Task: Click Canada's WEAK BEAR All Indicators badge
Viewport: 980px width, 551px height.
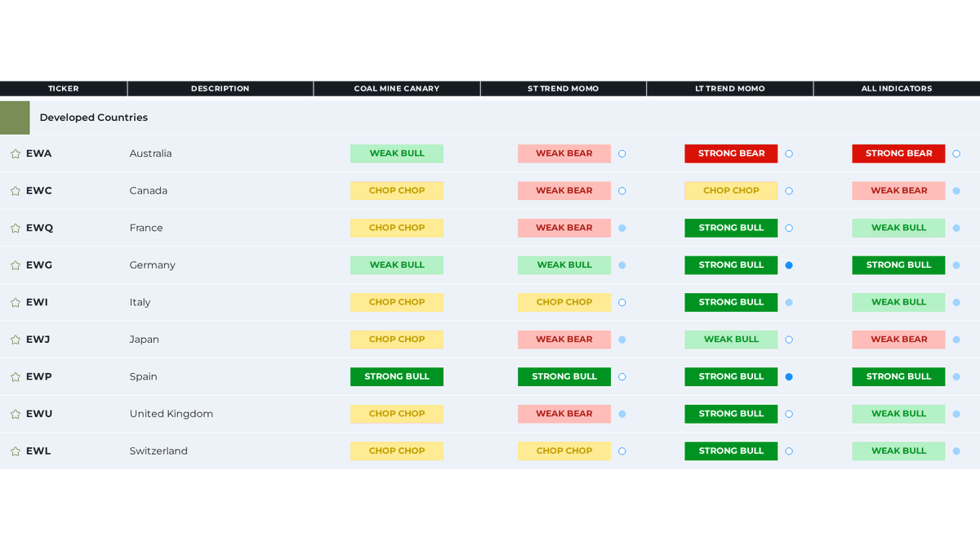Action: [x=898, y=190]
